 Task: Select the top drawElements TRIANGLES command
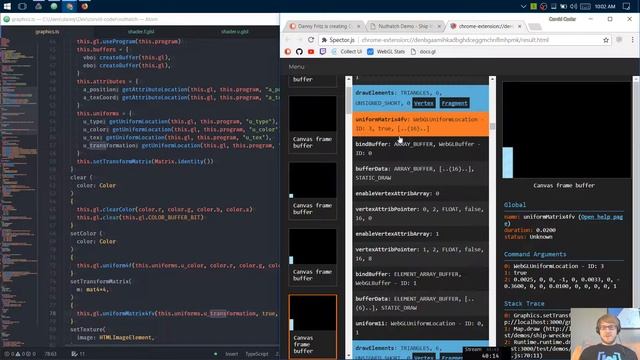(x=420, y=98)
